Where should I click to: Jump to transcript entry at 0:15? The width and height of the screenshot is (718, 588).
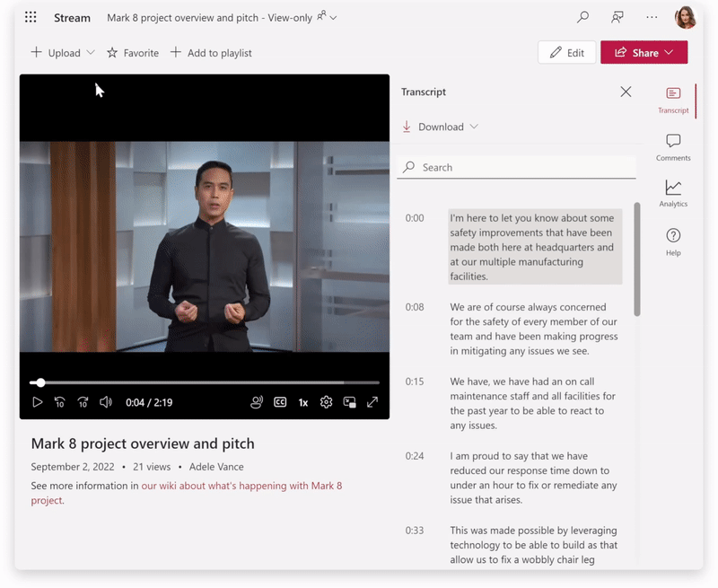pyautogui.click(x=532, y=403)
